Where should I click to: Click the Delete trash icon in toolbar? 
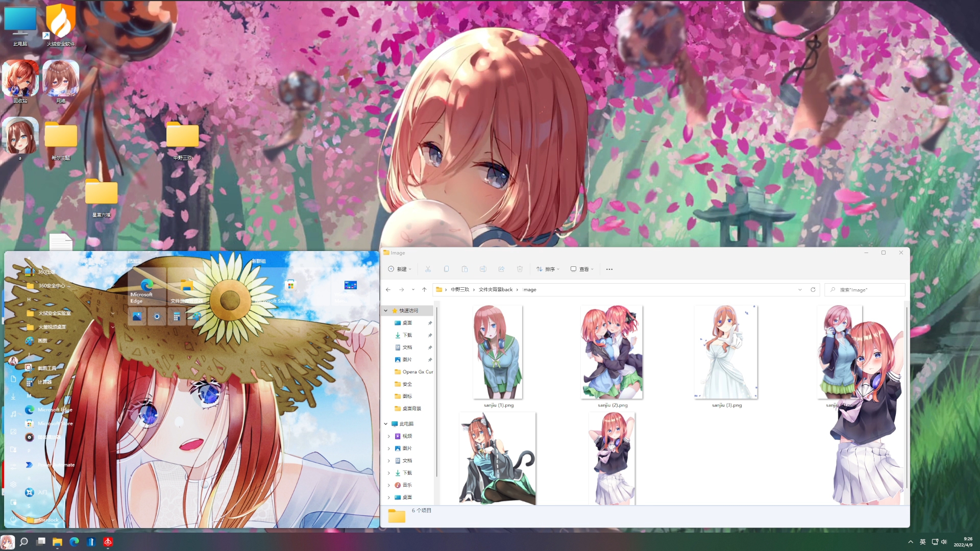(x=520, y=269)
